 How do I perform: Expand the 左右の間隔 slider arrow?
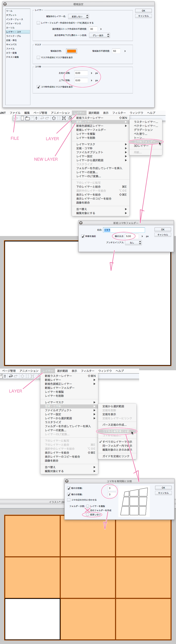(x=92, y=73)
